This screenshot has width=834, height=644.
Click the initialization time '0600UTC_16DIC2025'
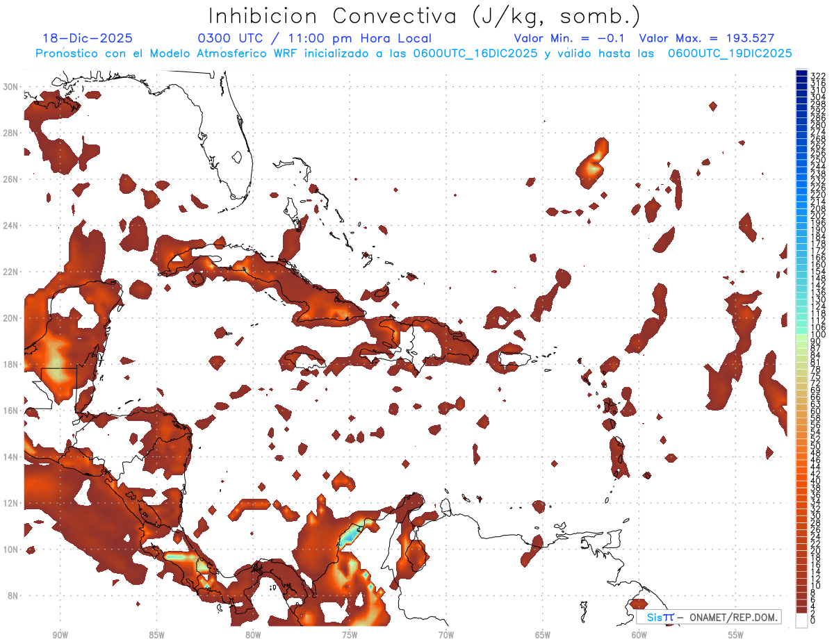click(x=475, y=53)
